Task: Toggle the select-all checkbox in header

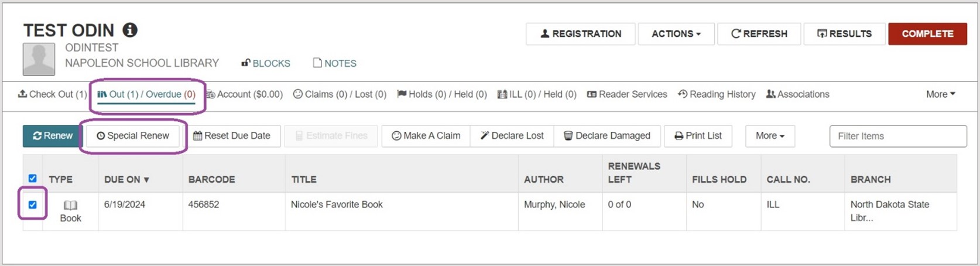Action: 33,178
